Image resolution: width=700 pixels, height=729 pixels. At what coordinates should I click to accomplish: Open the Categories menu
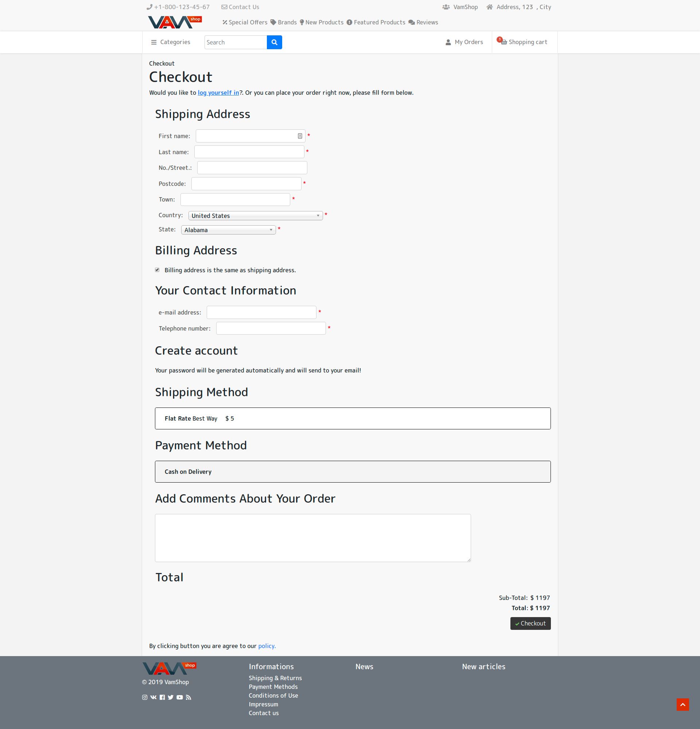pos(171,42)
